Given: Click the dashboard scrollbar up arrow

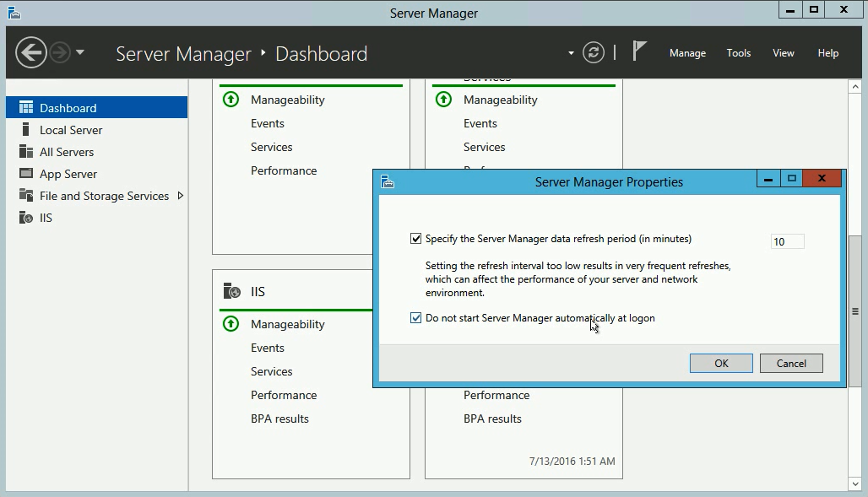Looking at the screenshot, I should [x=855, y=86].
